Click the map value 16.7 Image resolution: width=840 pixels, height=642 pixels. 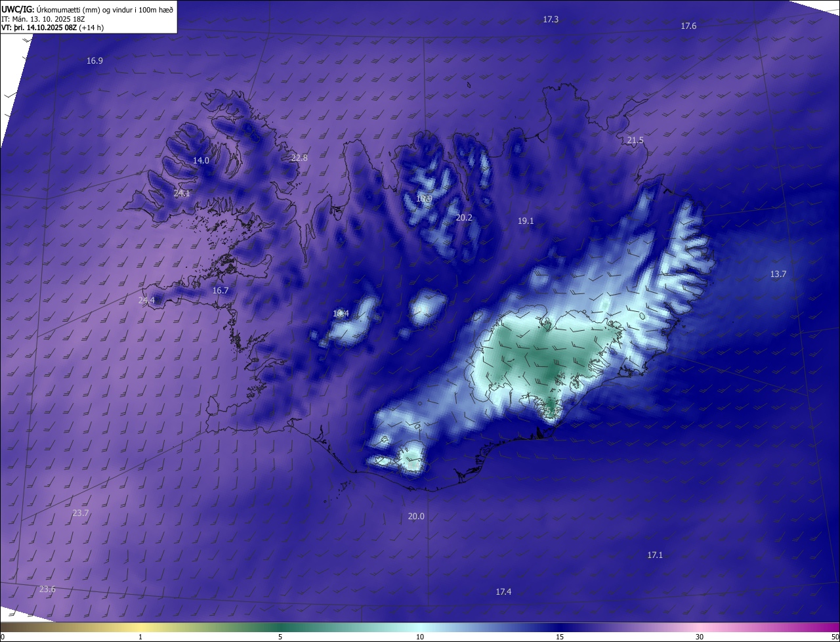(220, 291)
